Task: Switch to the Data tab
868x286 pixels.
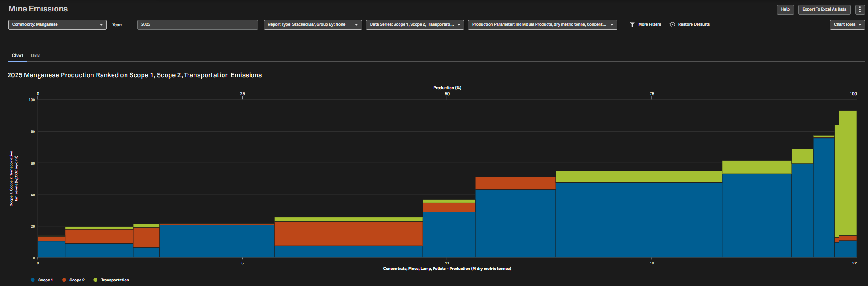Action: click(x=35, y=56)
